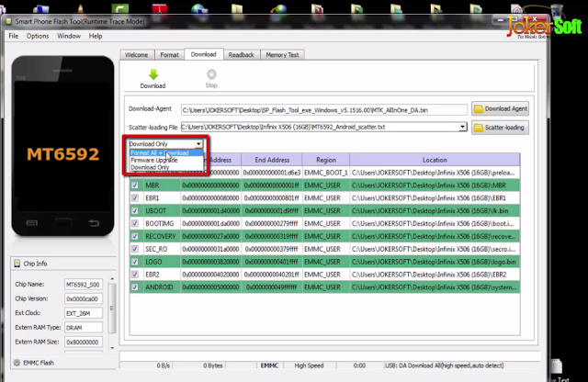
Task: Click the High Speed status bar entry
Action: [x=309, y=365]
